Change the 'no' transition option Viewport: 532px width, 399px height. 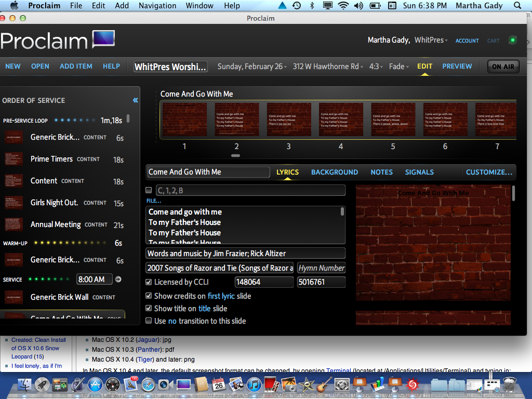coord(172,321)
